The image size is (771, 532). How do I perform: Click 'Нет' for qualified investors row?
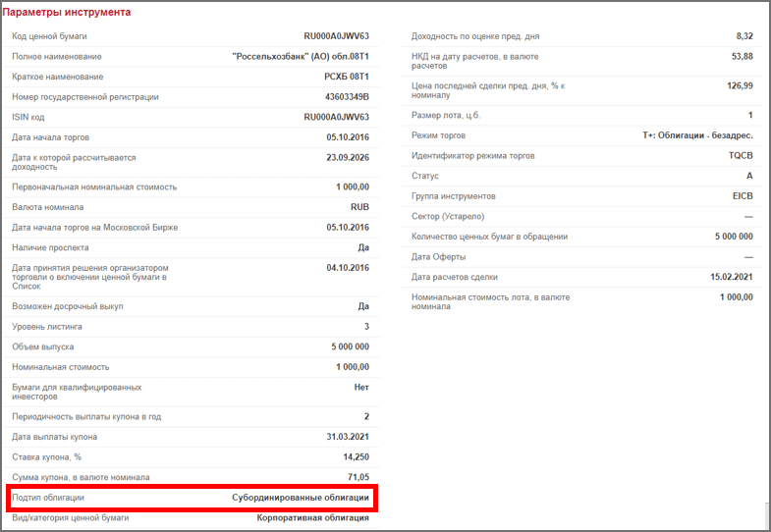click(361, 387)
